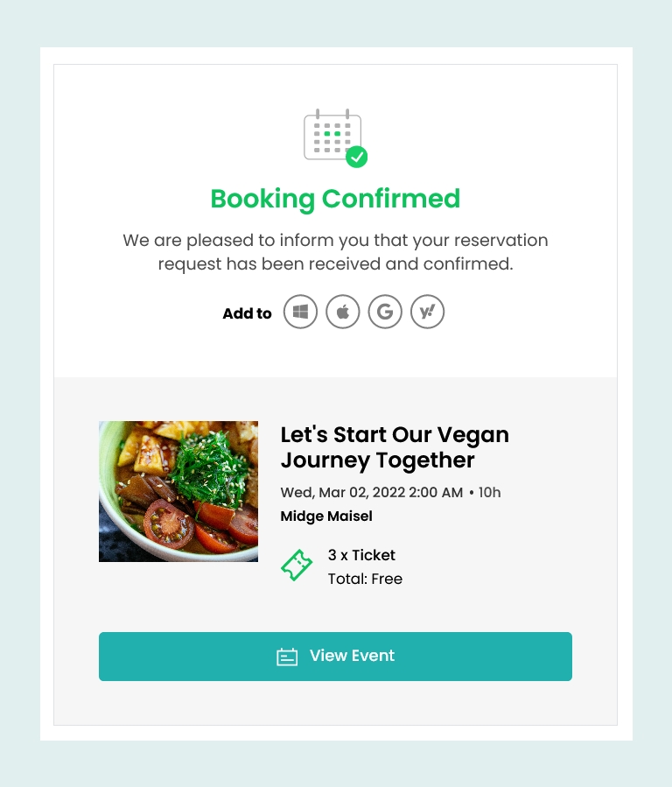Add event to Google calendar
Screen dimensions: 672x787
pos(385,312)
